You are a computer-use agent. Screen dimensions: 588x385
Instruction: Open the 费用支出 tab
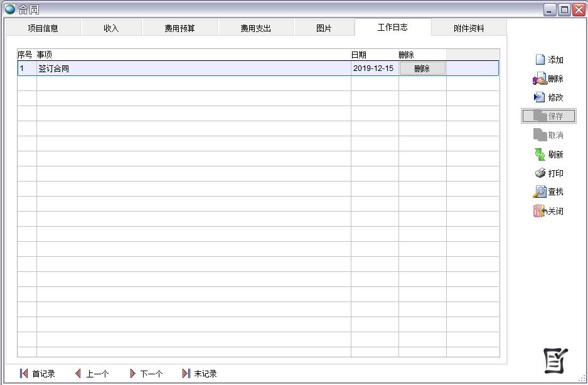coord(256,28)
